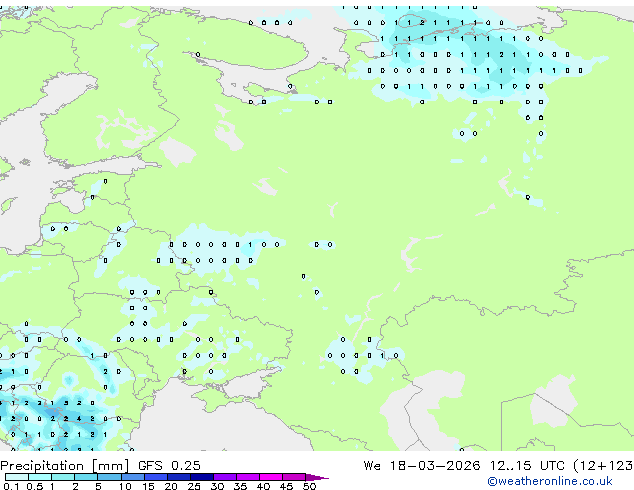The height and width of the screenshot is (490, 634).
Task: Click the 0.1 to 0.5 mm legend swatch
Action: pyautogui.click(x=17, y=477)
